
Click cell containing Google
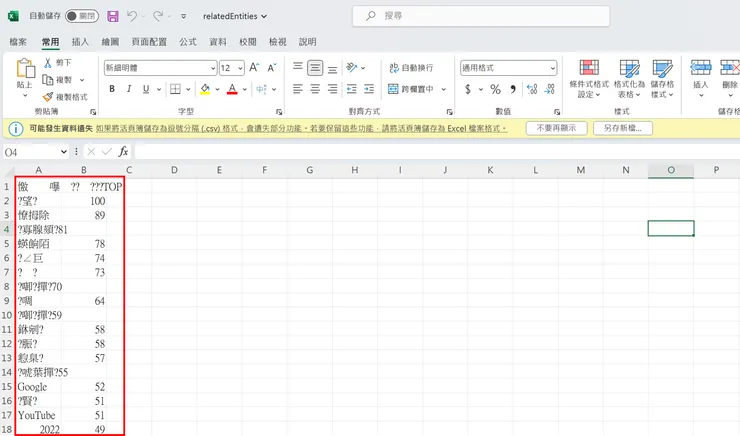39,386
